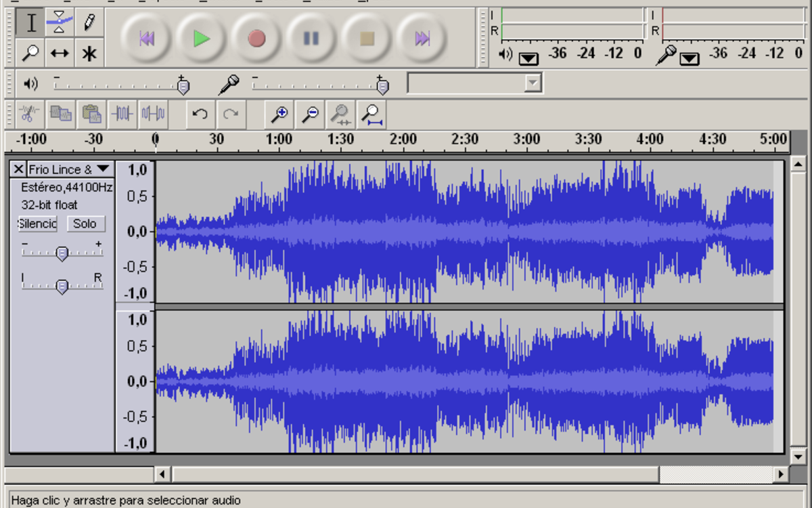Image resolution: width=812 pixels, height=508 pixels.
Task: Start recording with the Record button
Action: pyautogui.click(x=256, y=39)
